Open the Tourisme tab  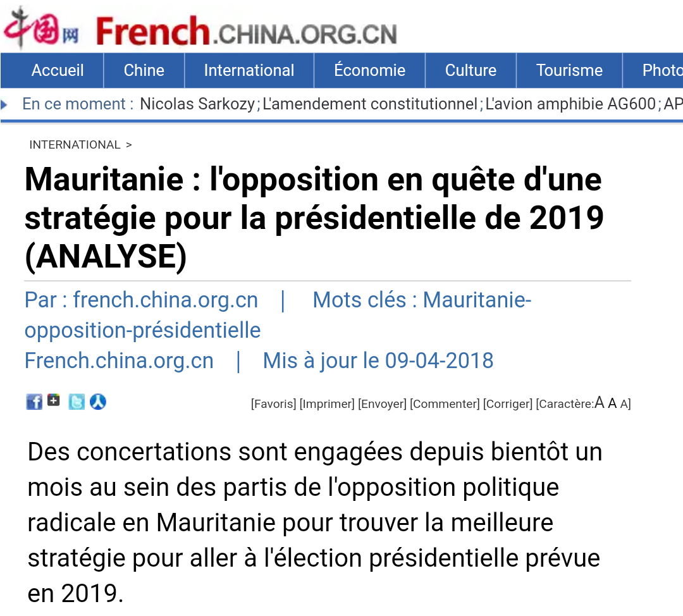click(569, 70)
